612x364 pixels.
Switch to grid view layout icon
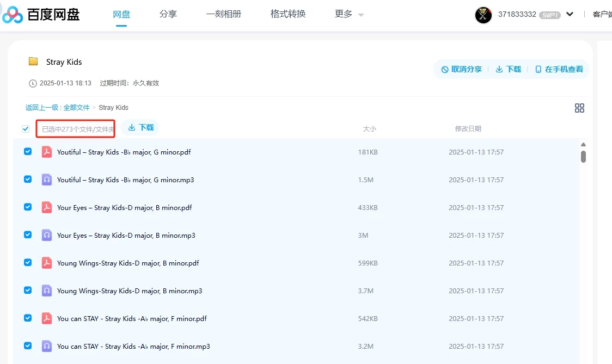point(579,108)
